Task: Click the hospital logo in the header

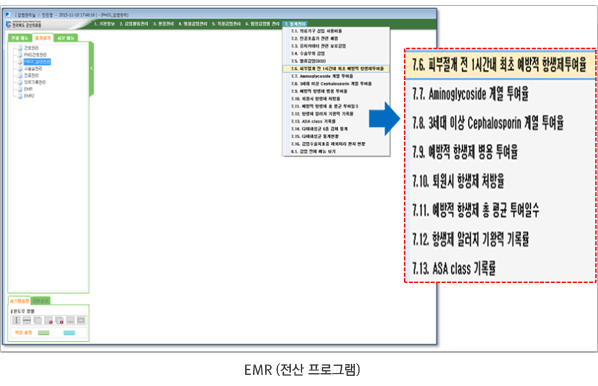Action: pyautogui.click(x=24, y=24)
